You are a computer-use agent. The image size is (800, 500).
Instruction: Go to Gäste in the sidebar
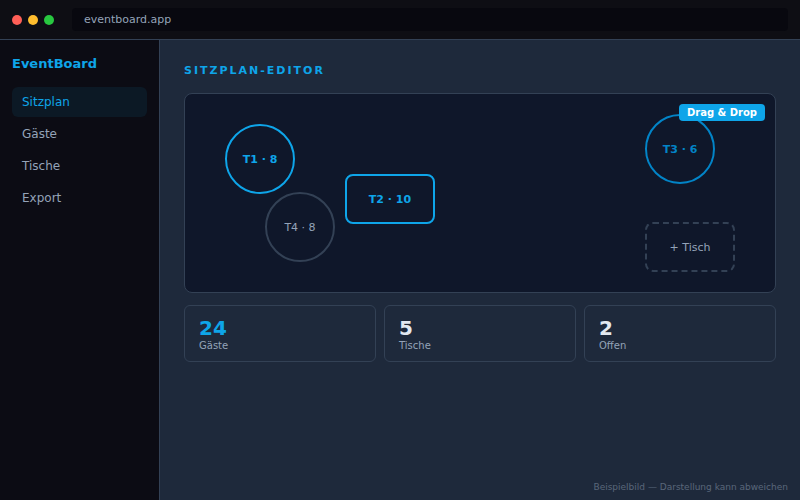80,134
